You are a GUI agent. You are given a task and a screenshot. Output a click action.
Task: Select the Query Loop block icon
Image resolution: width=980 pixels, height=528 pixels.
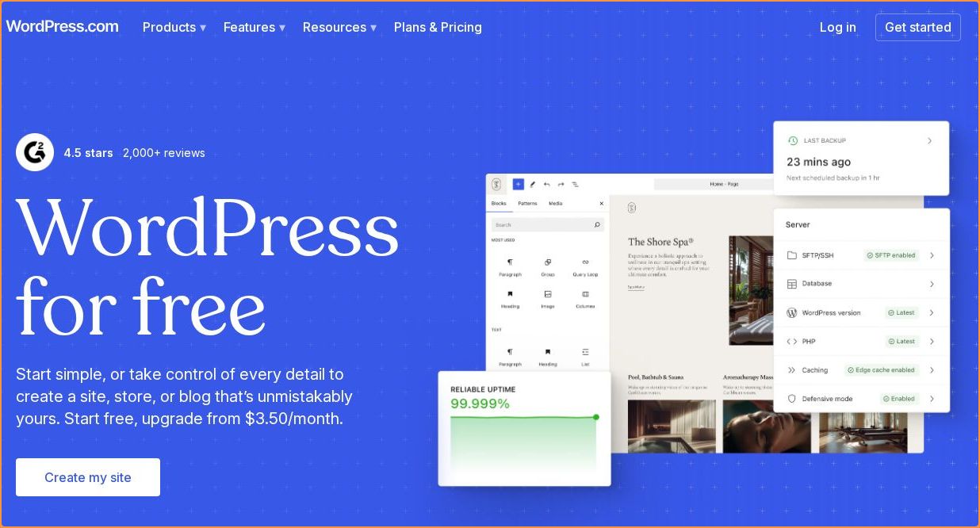click(585, 262)
